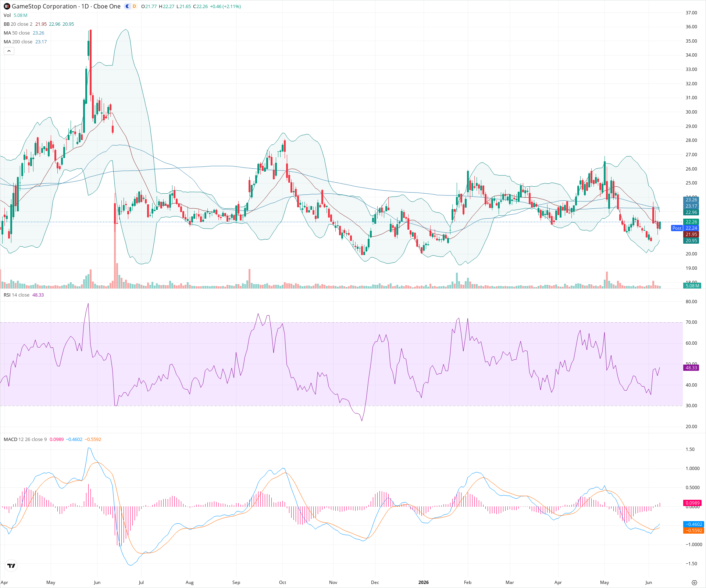Screen dimensions: 706x588
Task: Click the 21.95 band label on the price scale
Action: (691, 234)
